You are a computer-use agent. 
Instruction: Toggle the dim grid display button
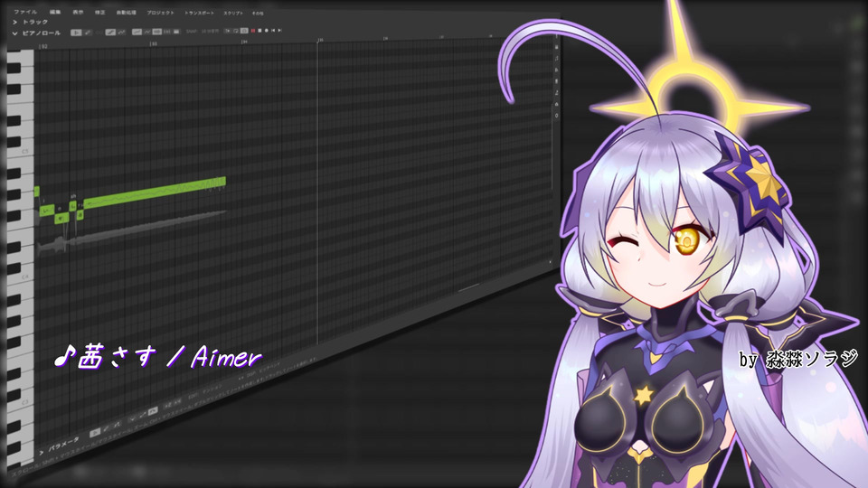coord(166,32)
